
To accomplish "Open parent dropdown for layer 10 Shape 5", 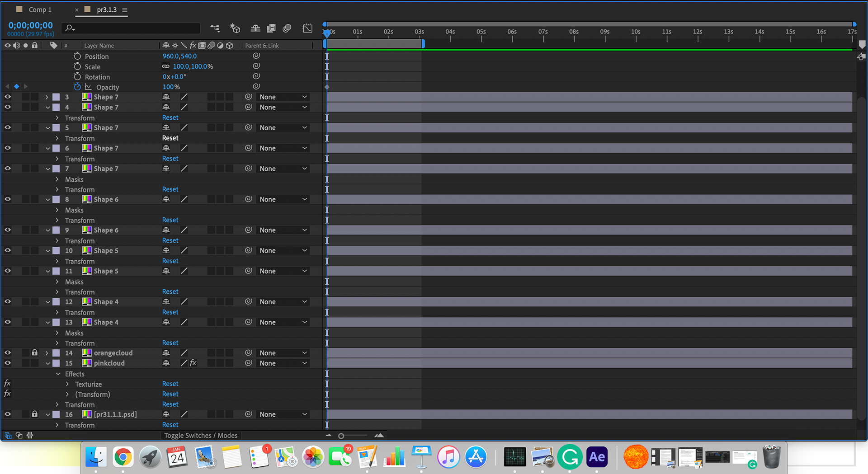I will [x=283, y=250].
